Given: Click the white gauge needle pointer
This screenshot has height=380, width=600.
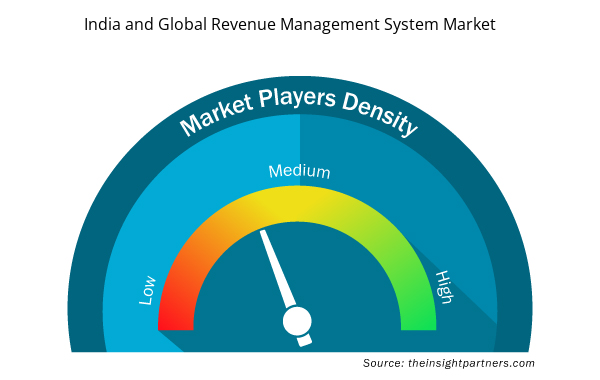Looking at the screenshot, I should coord(278,268).
